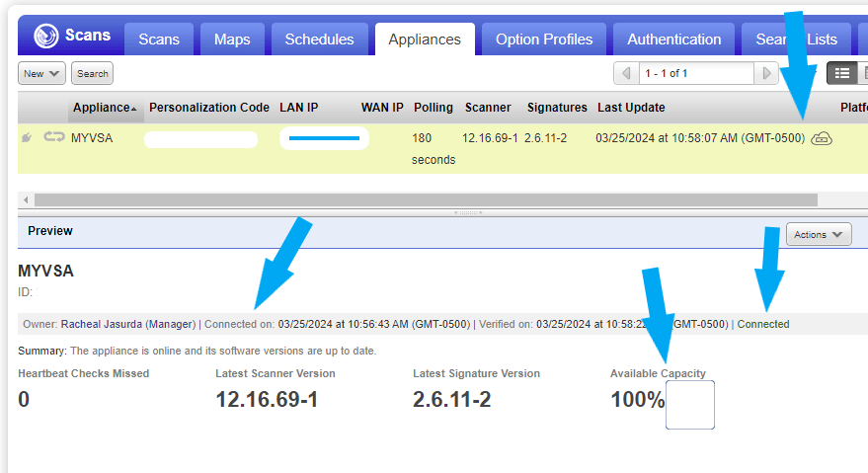Click the Search button
Viewport: 868px width, 473px height.
[93, 73]
